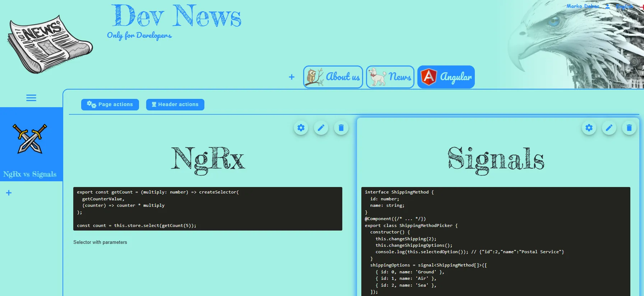Image resolution: width=644 pixels, height=296 pixels.
Task: Click the Marko Debac user name link
Action: pos(583,6)
